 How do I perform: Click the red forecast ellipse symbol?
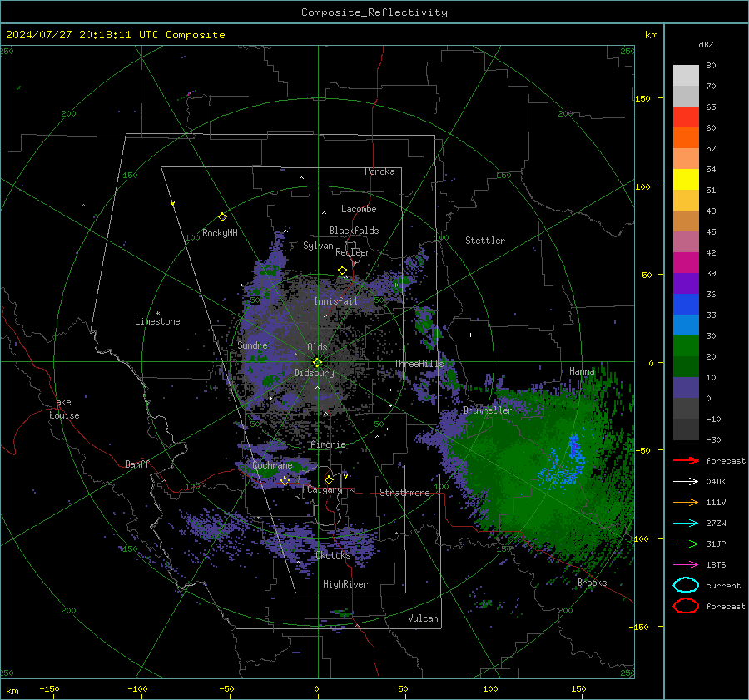(x=686, y=606)
